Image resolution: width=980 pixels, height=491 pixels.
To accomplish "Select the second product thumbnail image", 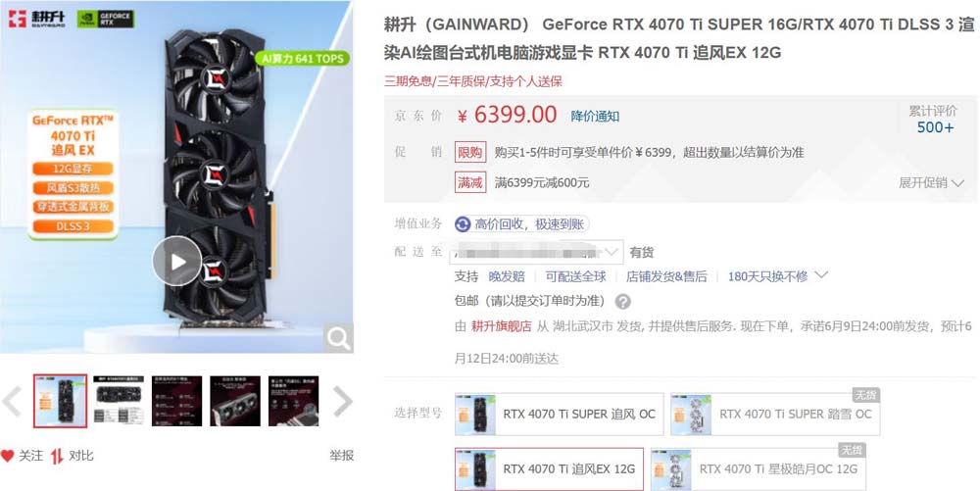I will click(x=119, y=401).
